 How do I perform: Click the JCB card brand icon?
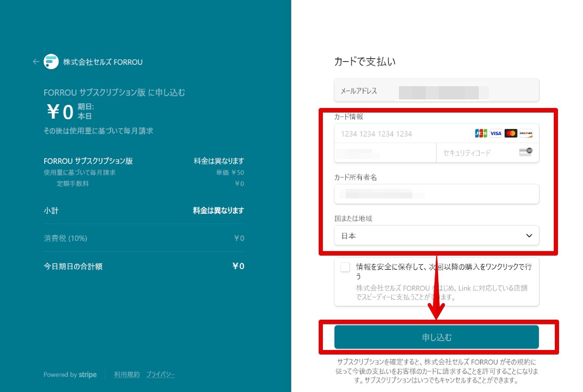coord(481,133)
